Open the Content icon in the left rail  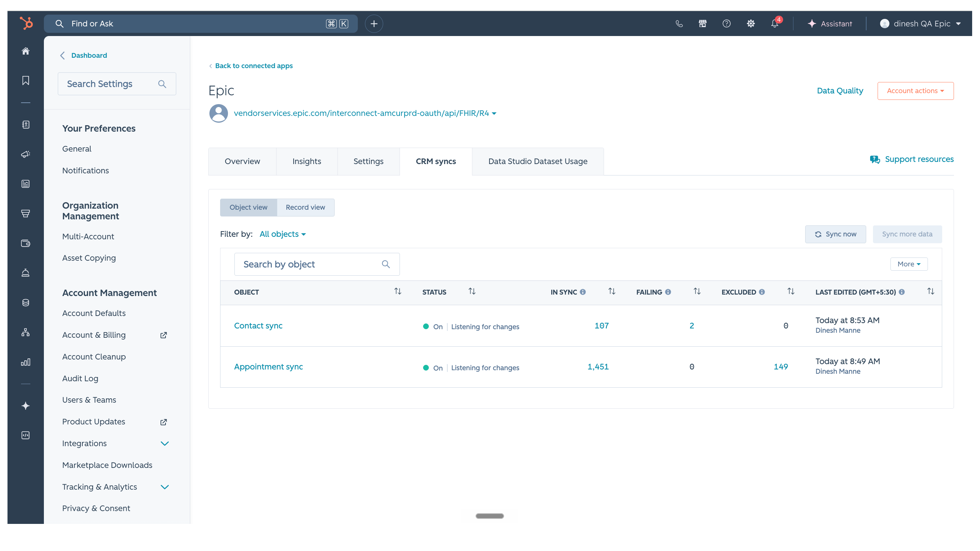pyautogui.click(x=25, y=184)
